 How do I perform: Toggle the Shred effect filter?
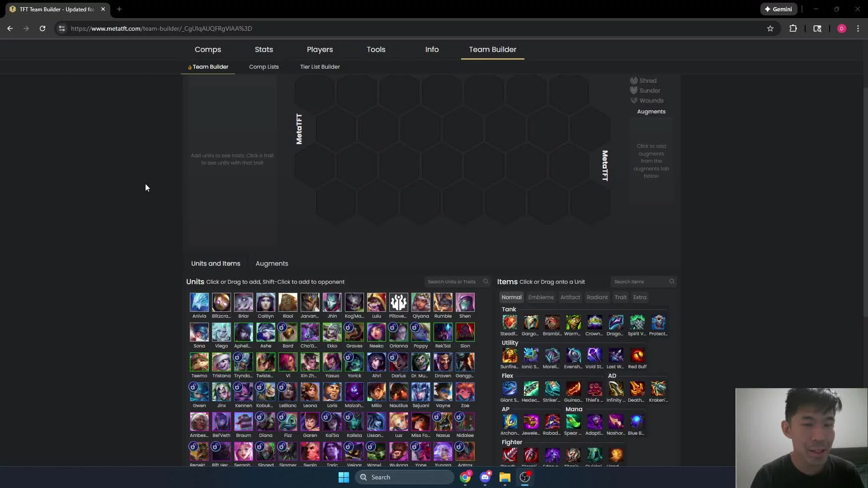coord(643,80)
